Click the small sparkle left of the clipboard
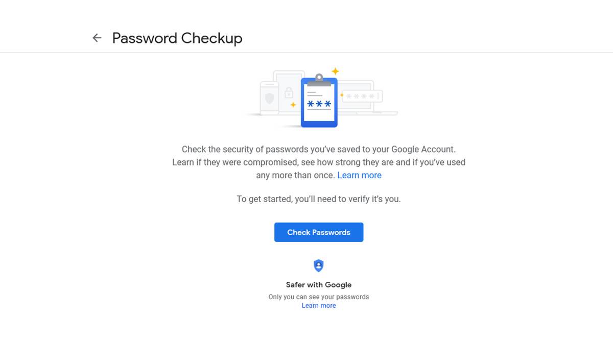 [293, 104]
